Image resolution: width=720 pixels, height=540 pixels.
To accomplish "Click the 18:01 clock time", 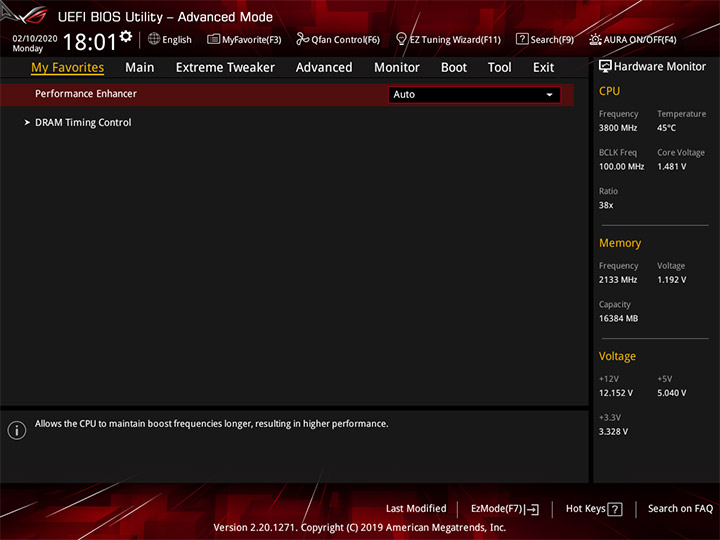I will click(x=90, y=42).
